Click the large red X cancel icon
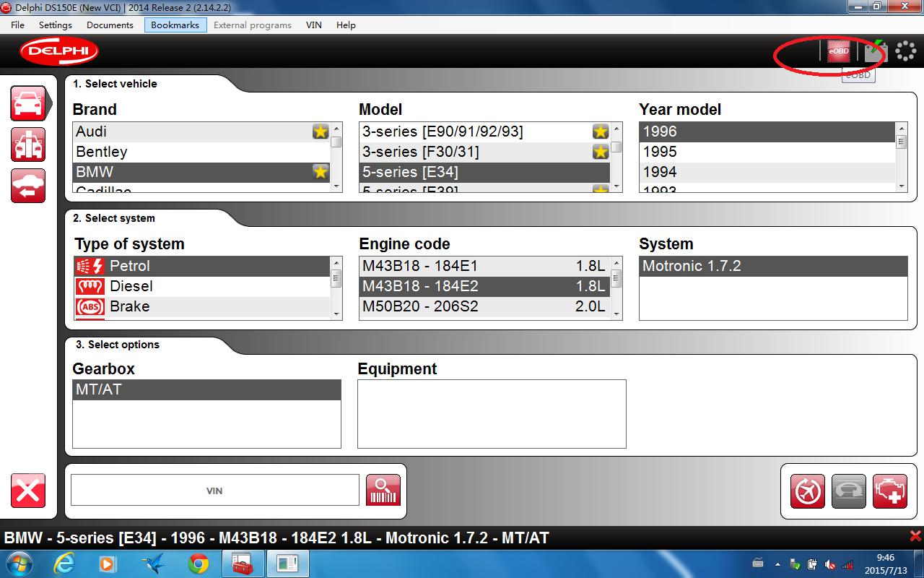 (x=28, y=491)
